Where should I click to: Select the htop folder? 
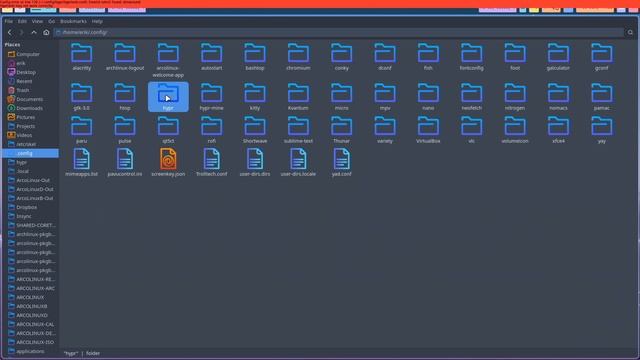pos(125,97)
